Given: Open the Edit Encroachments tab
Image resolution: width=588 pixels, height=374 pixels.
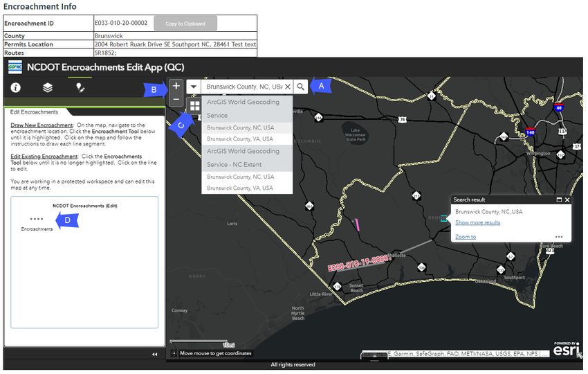Looking at the screenshot, I should tap(34, 112).
